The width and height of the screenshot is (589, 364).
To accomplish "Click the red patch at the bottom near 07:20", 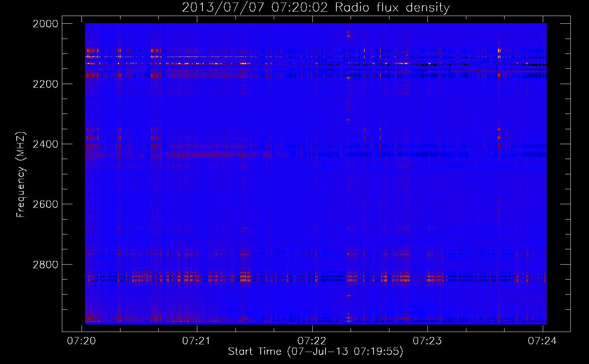I will pyautogui.click(x=93, y=318).
